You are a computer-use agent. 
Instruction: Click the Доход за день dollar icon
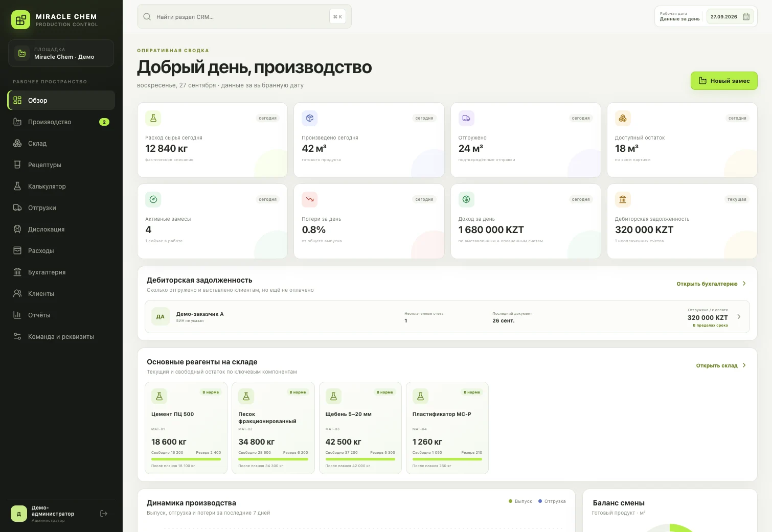466,199
